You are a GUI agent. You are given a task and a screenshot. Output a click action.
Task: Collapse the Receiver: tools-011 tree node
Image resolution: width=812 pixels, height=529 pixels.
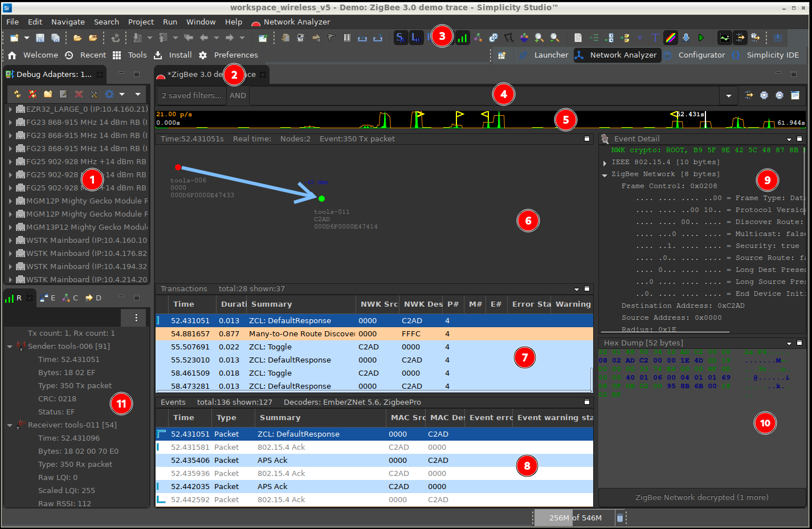pos(10,425)
